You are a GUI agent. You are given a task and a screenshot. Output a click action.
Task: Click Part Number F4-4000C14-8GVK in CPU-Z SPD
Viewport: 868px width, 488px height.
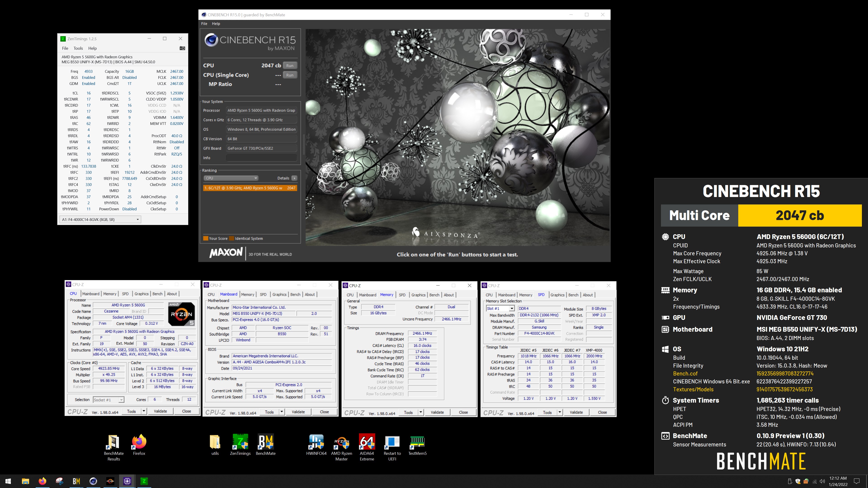pos(539,333)
